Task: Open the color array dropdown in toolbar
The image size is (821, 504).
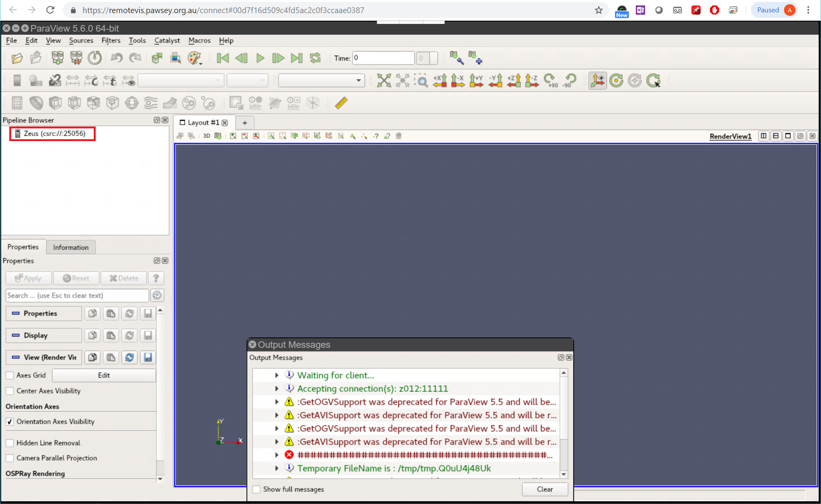Action: (x=181, y=80)
